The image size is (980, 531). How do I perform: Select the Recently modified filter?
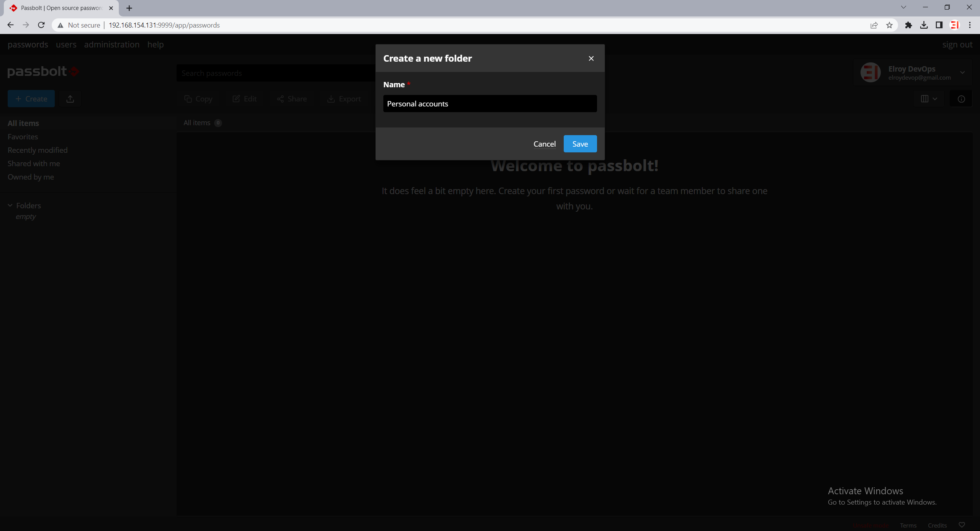coord(38,150)
